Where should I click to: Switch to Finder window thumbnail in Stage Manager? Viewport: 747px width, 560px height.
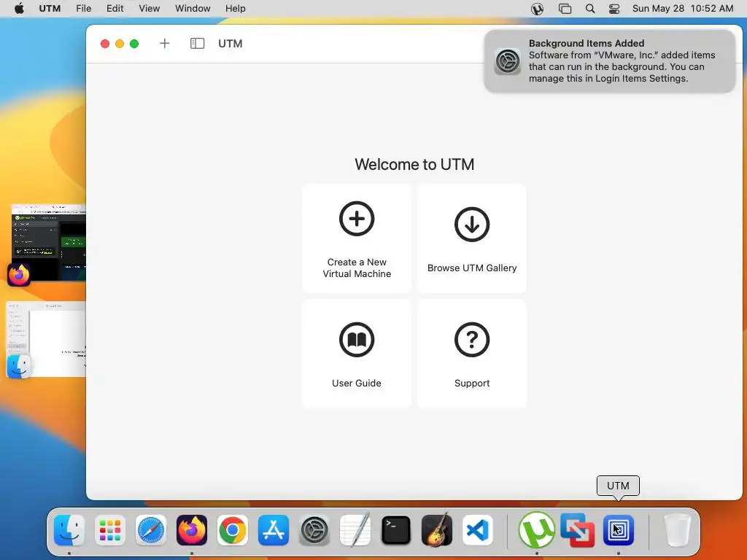46,339
